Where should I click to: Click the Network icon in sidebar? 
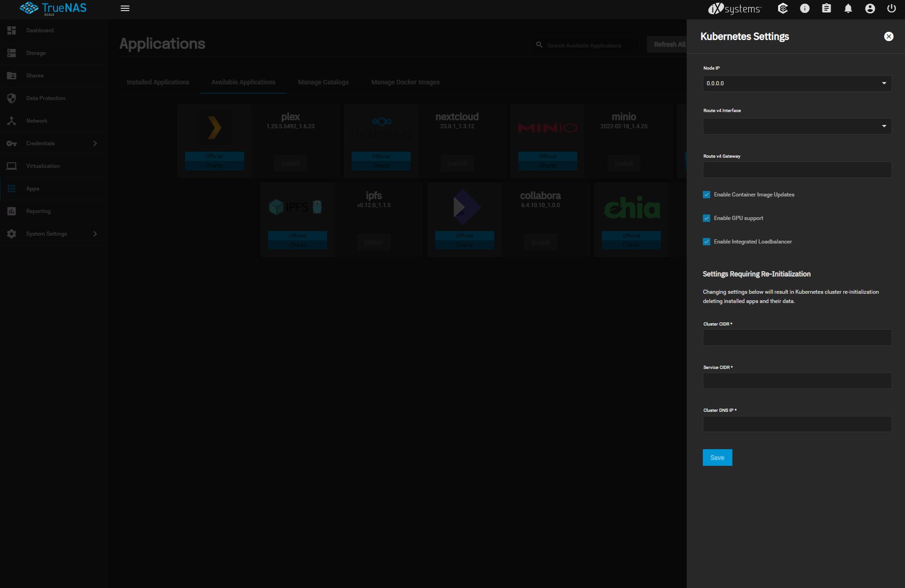pos(12,121)
